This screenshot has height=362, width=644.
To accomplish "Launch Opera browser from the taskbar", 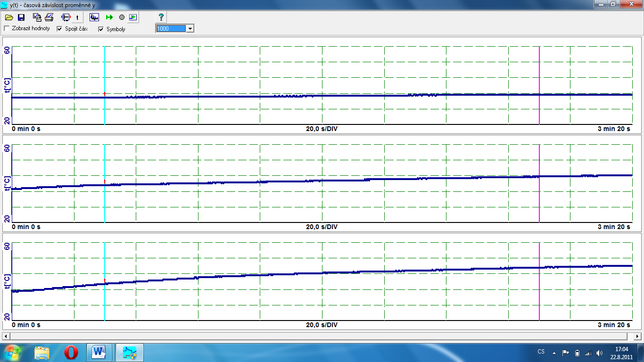I will click(72, 353).
